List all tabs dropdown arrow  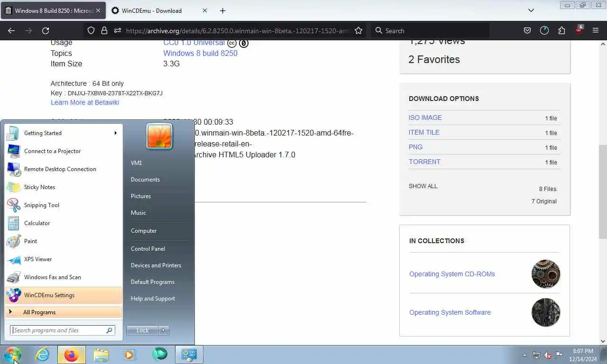tap(531, 10)
